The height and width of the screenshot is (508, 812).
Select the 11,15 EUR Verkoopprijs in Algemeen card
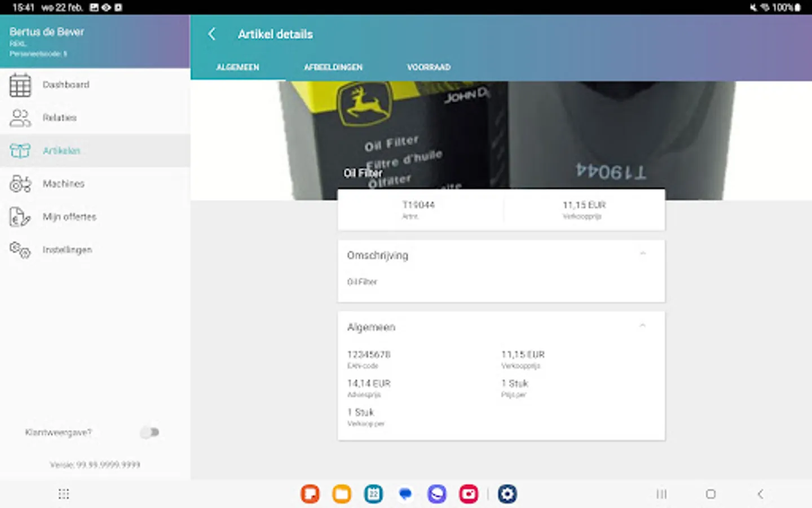(x=523, y=354)
